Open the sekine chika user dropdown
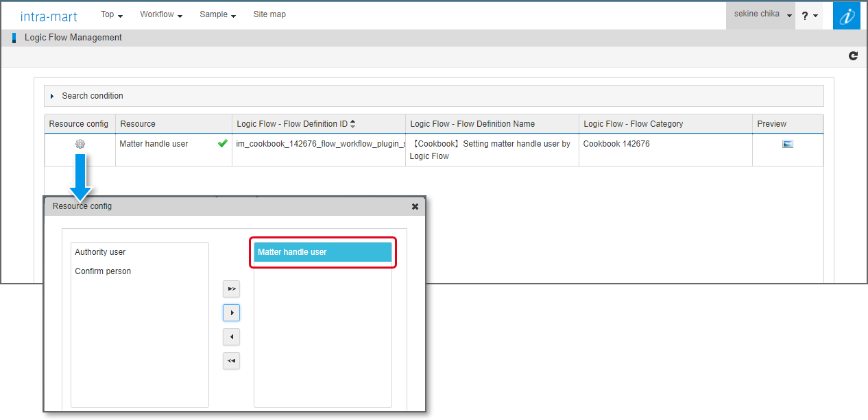This screenshot has height=420, width=868. click(760, 14)
